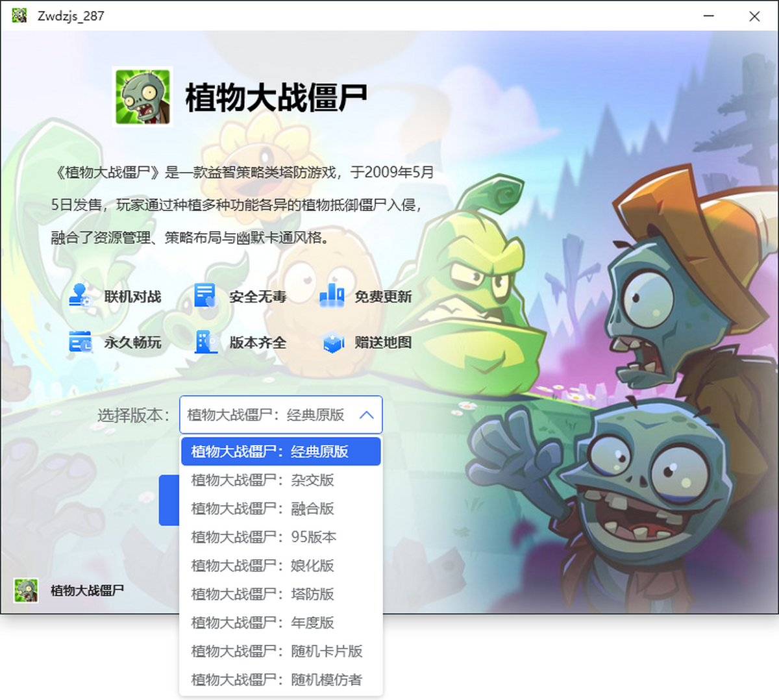Click the 永久畅玩 calendar icon

[x=80, y=342]
